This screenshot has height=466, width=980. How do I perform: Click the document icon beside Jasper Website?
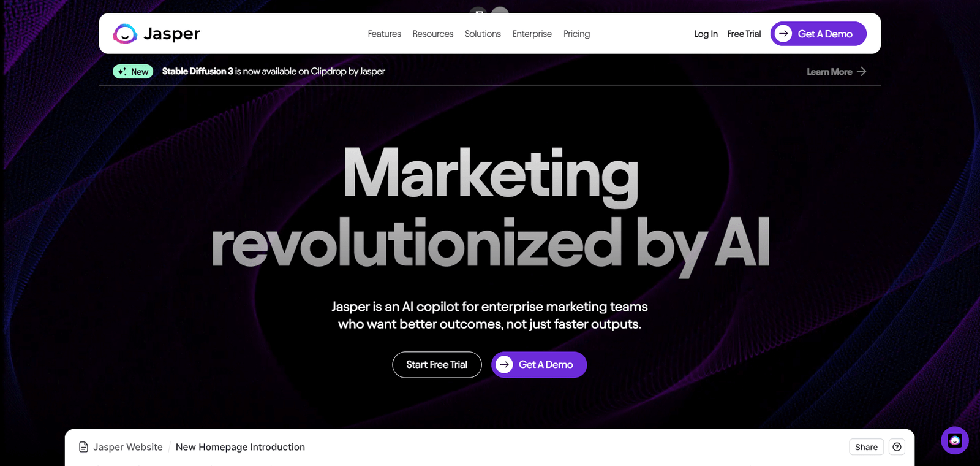[84, 447]
